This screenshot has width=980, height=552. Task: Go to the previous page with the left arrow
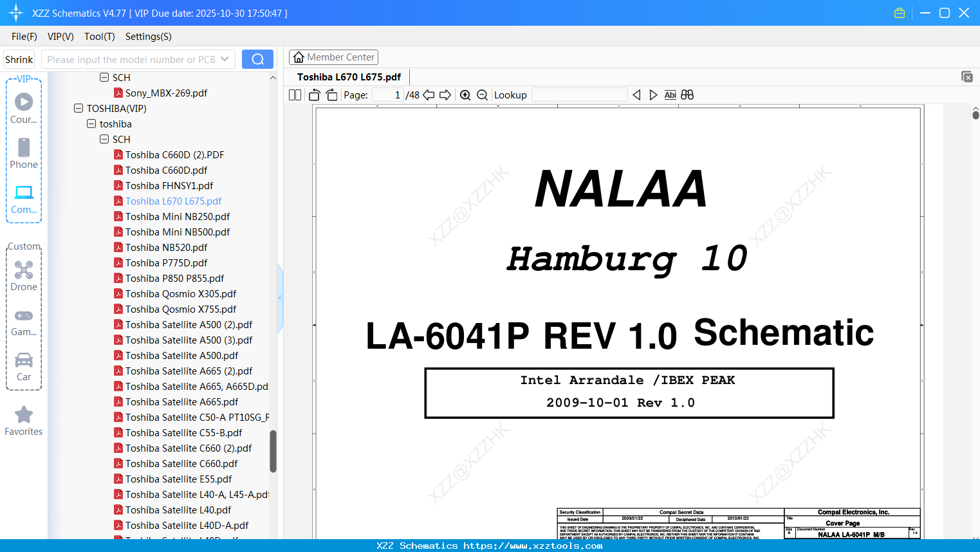point(429,95)
